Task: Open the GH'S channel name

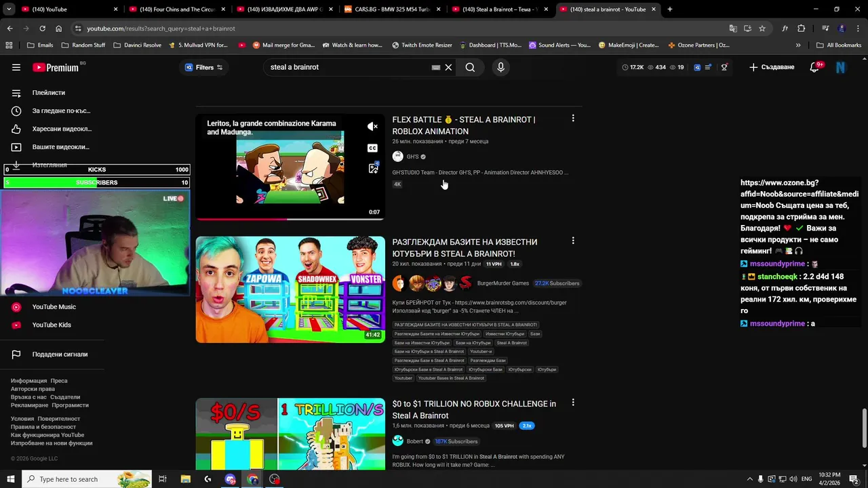Action: 412,157
